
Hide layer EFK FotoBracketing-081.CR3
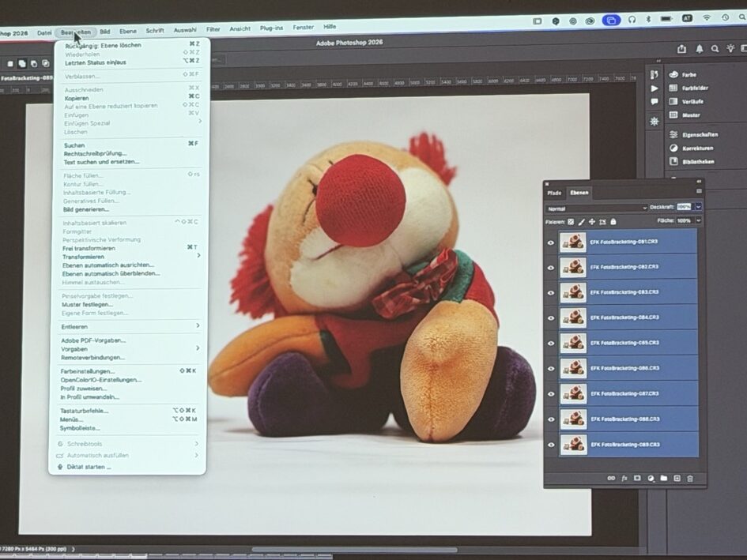pos(551,242)
